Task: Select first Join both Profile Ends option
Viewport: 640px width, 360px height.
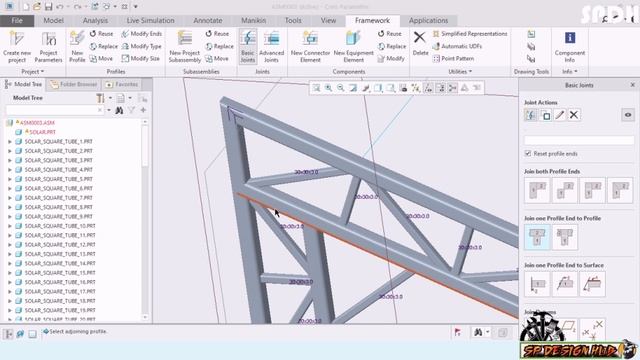Action: [x=537, y=190]
